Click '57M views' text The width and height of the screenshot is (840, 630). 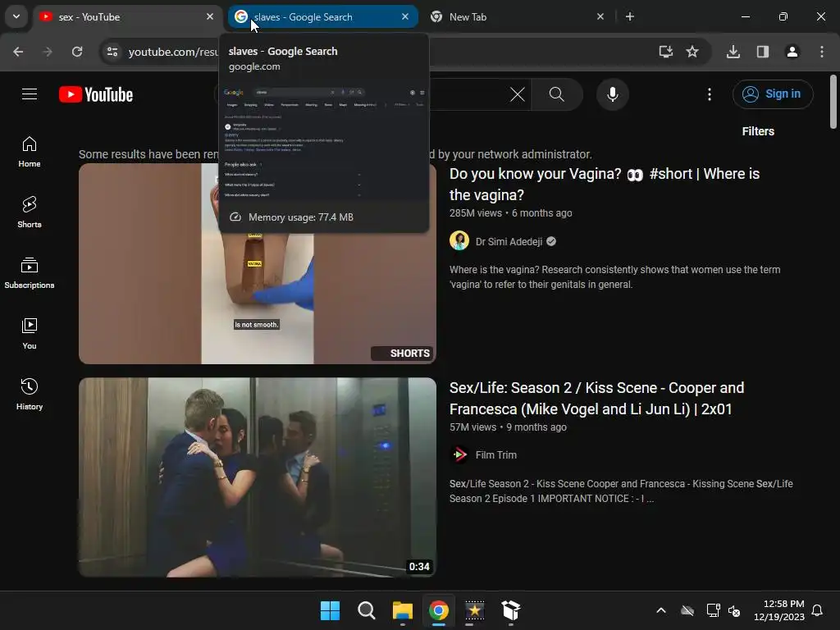472,427
